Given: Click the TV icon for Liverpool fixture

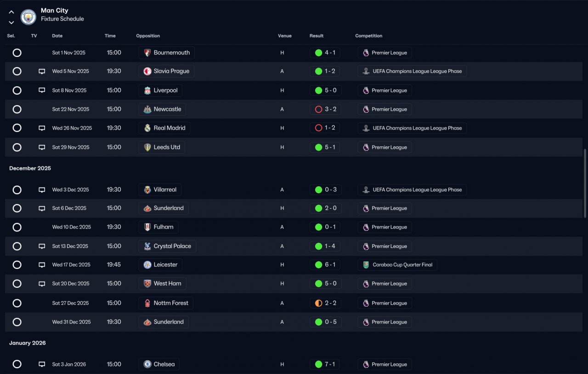Looking at the screenshot, I should point(42,90).
